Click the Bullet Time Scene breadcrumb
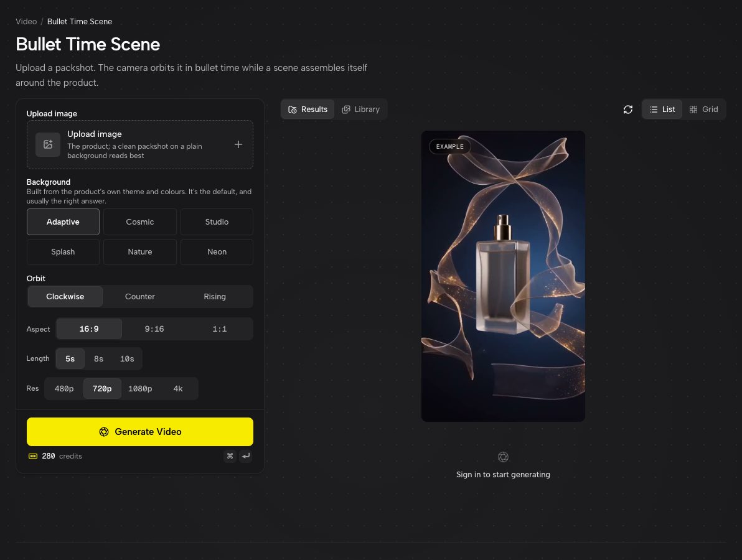Screen dimensions: 742x560 click(80, 22)
